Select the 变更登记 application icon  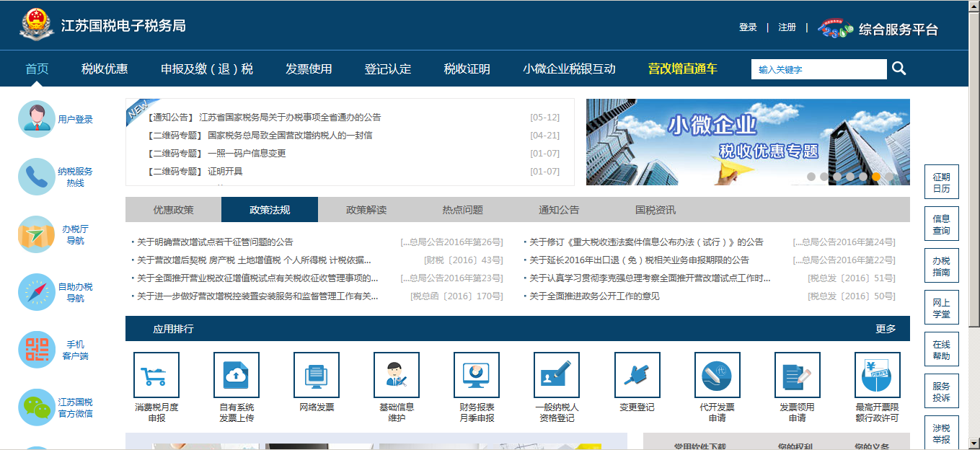(637, 374)
